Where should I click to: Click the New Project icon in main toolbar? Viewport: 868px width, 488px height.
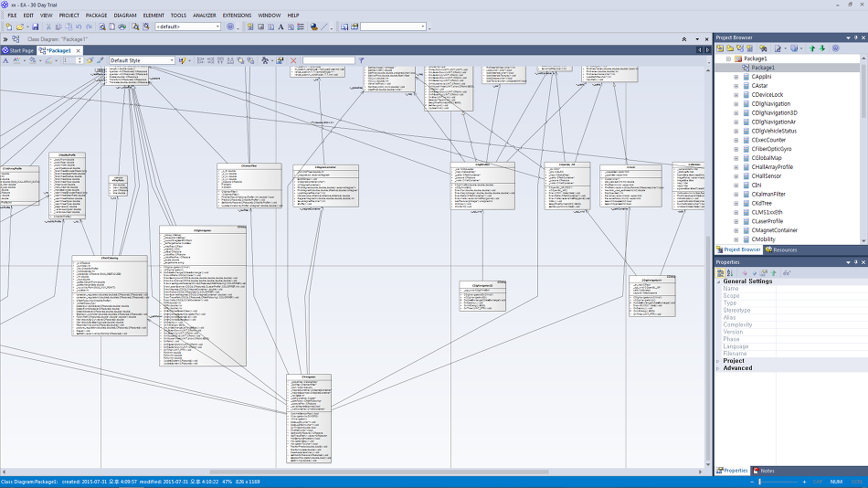(x=9, y=27)
